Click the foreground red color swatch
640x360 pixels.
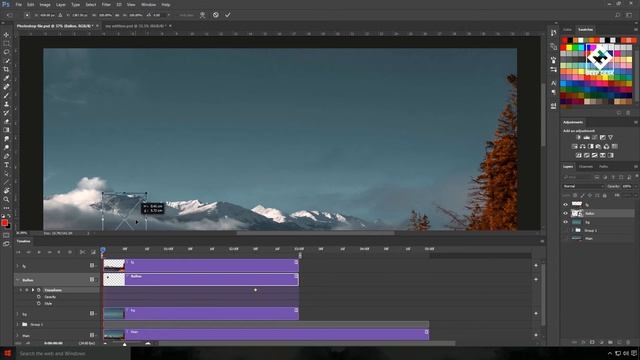4,222
